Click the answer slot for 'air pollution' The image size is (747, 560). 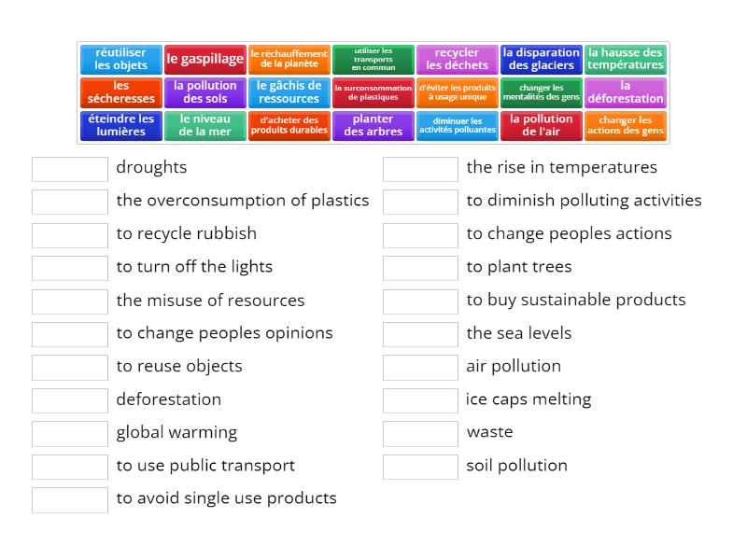(420, 368)
